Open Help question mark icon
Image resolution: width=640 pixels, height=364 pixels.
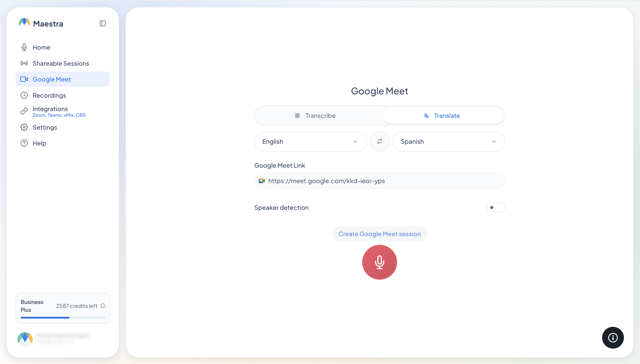coord(24,143)
